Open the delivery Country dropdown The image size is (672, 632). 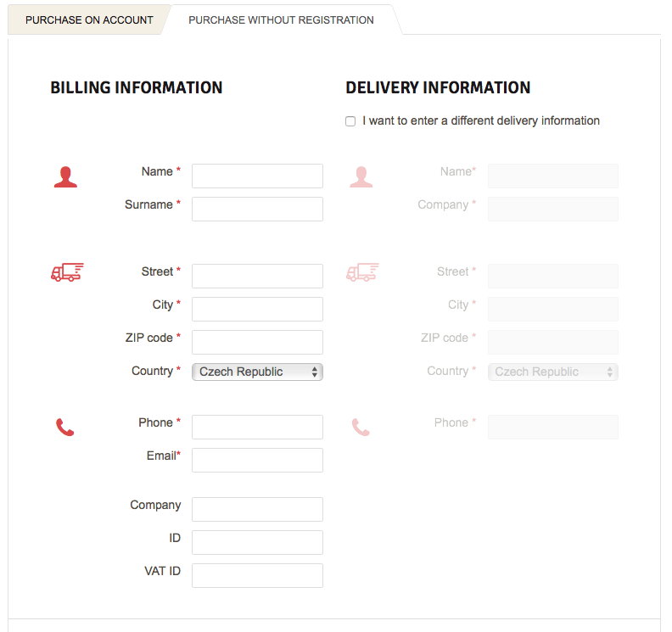[x=552, y=372]
